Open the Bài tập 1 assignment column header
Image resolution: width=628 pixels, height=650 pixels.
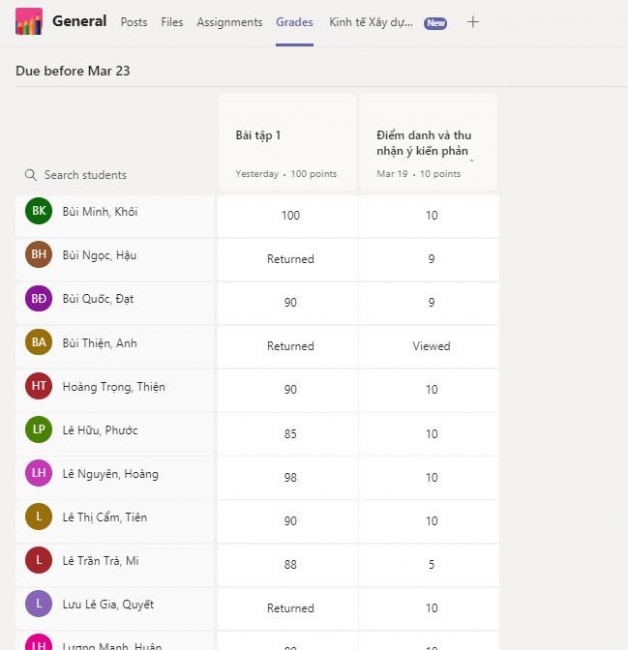(286, 136)
